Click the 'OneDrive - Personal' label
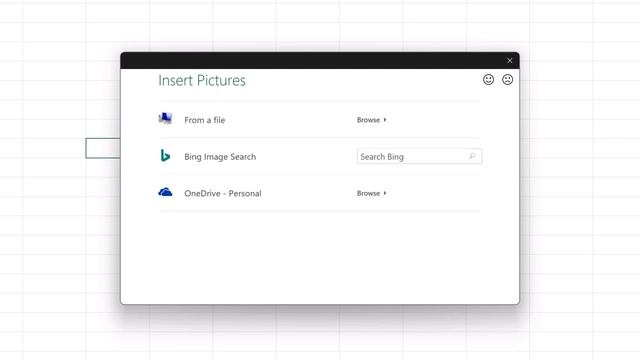The image size is (640, 360). point(223,193)
